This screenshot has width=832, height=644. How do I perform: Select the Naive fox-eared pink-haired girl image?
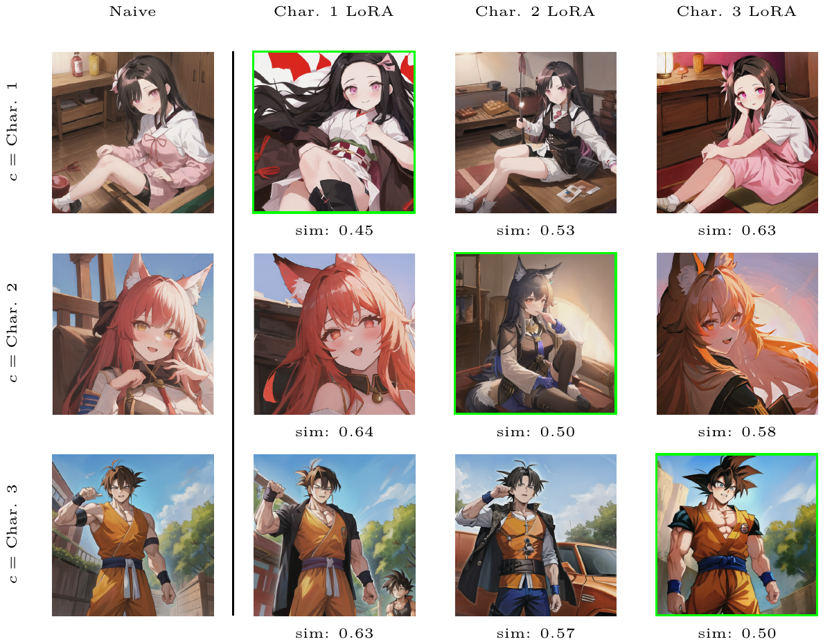pos(133,334)
